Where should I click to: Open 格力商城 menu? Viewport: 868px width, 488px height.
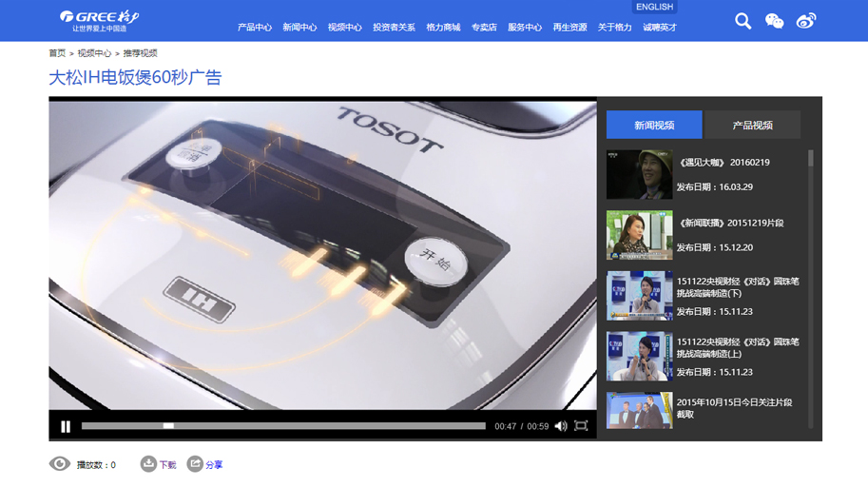443,28
